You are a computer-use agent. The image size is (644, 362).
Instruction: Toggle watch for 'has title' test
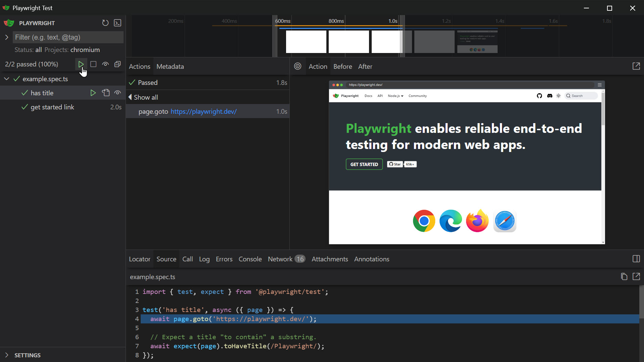click(x=118, y=93)
